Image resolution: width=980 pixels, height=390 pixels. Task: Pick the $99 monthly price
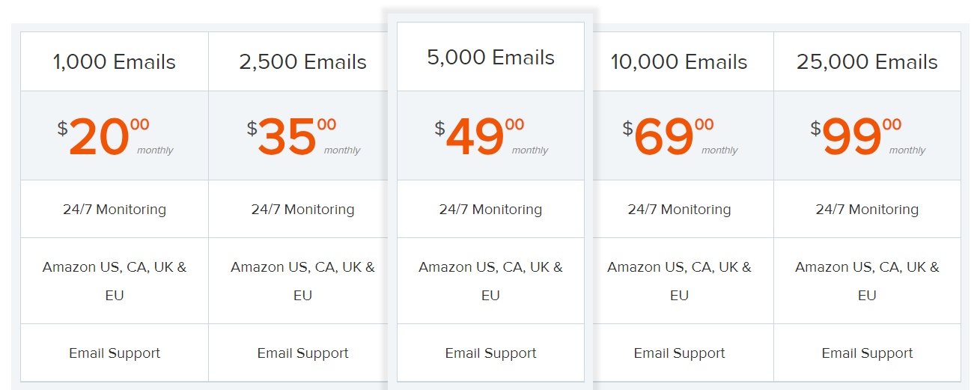(852, 137)
